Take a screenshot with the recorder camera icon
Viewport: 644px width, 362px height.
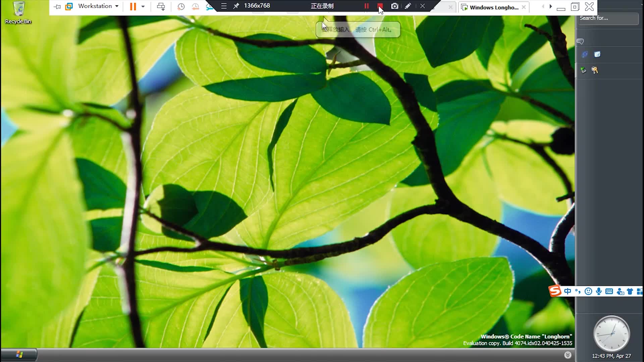tap(394, 6)
